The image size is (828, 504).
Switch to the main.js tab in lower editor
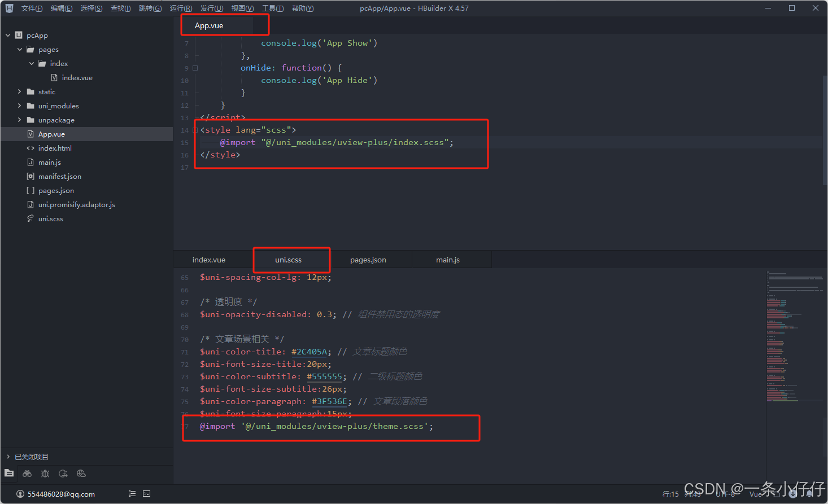coord(448,260)
